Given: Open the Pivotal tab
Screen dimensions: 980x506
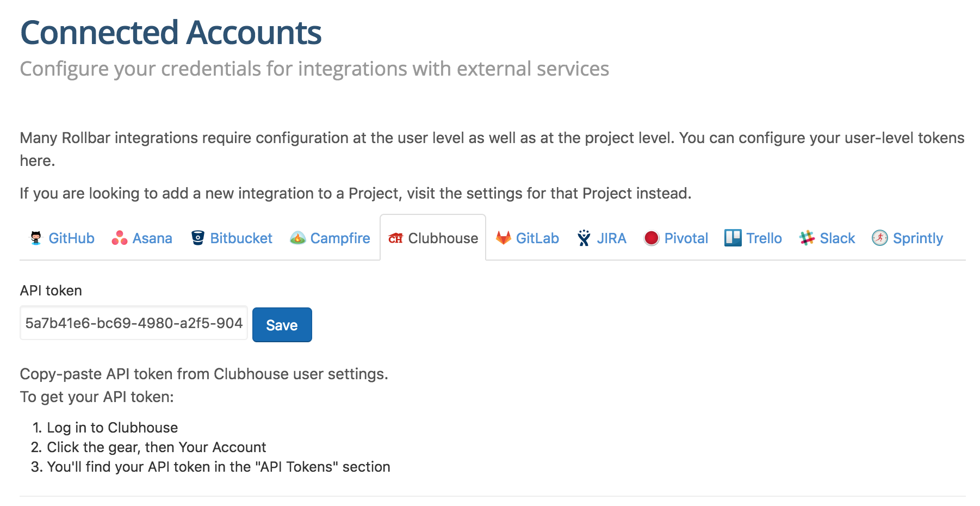Looking at the screenshot, I should (676, 238).
